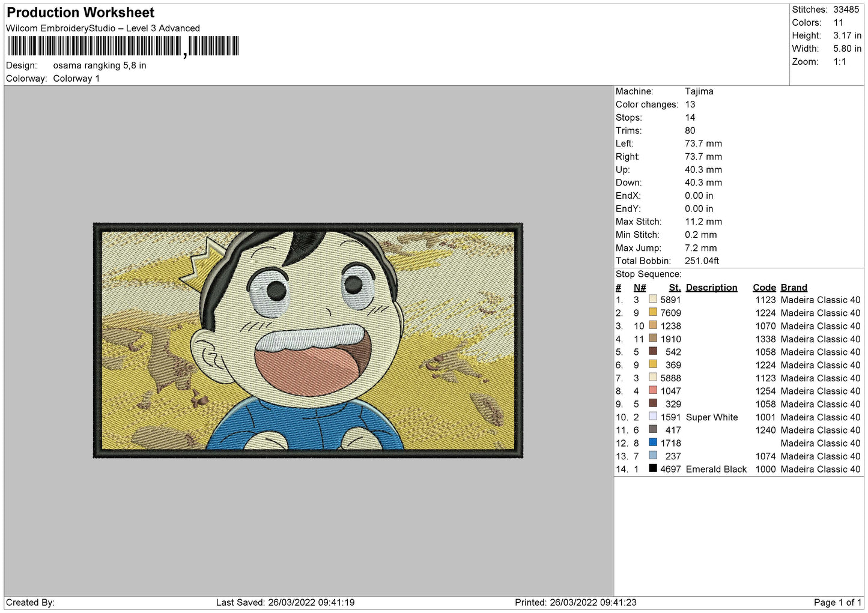Click the cream swatch in stop row 1
Screen dimensions: 868x613
point(653,299)
